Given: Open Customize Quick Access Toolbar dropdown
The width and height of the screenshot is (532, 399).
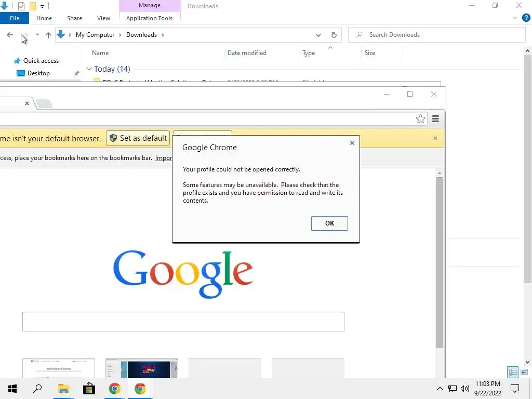Looking at the screenshot, I should click(x=43, y=6).
